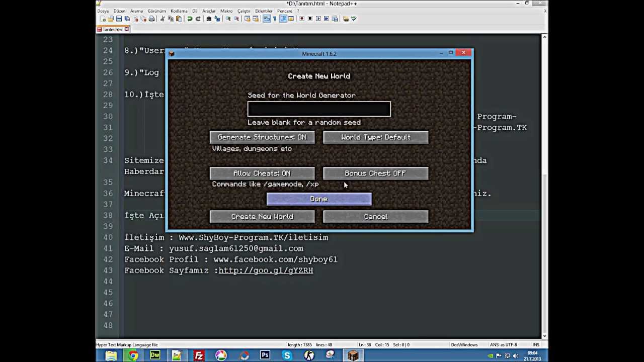Open the Eklentiler menu
Viewport: 644px width, 362px height.
[264, 11]
